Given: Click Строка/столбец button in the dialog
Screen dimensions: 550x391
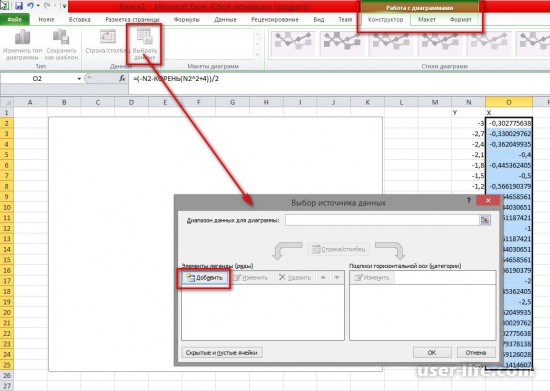Looking at the screenshot, I should 338,249.
